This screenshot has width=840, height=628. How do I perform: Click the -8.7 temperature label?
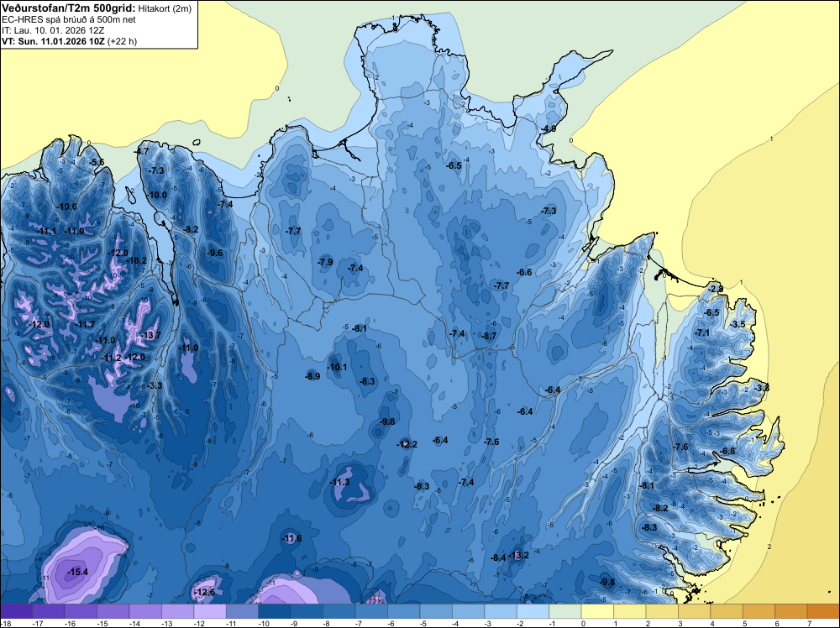coord(489,337)
